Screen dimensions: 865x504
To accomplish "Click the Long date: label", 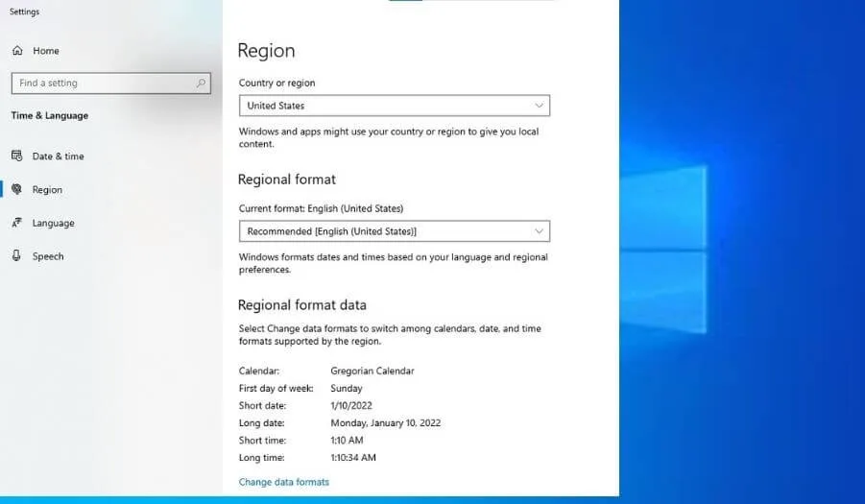I will tap(261, 423).
